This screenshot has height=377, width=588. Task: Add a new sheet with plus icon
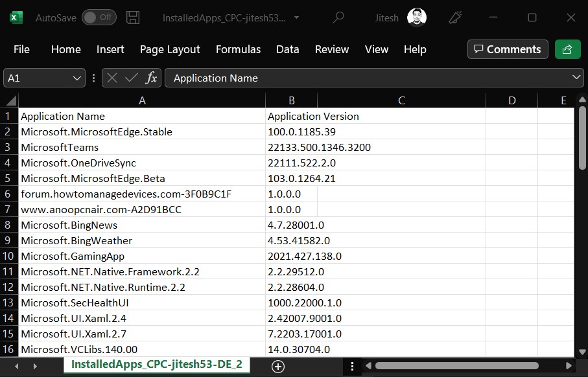tap(278, 367)
